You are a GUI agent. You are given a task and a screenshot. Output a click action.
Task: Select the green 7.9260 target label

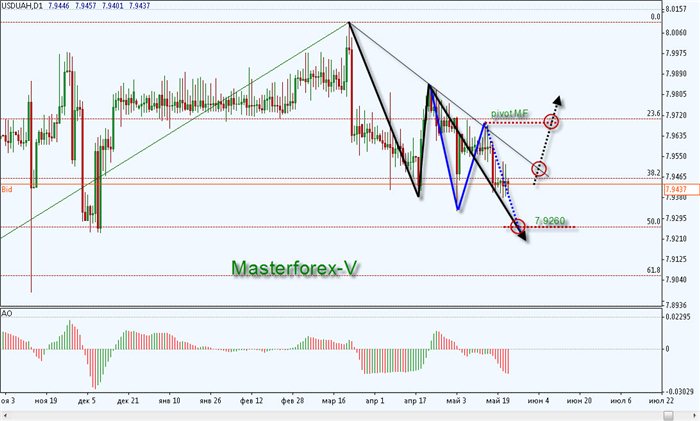tap(551, 220)
